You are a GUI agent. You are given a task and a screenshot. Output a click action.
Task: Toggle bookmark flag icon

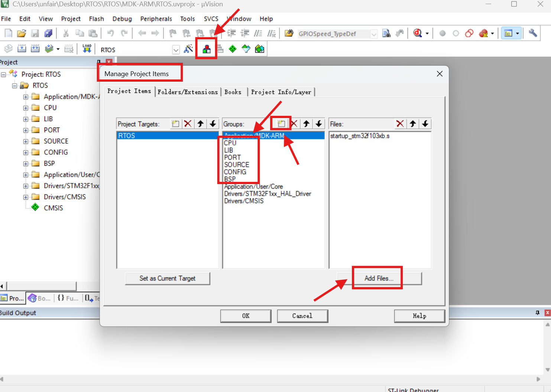173,33
